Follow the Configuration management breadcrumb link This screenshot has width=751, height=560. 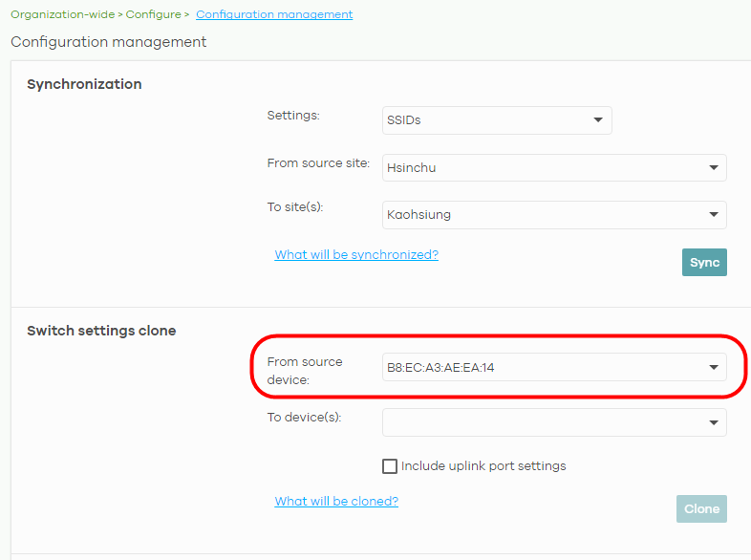click(274, 14)
